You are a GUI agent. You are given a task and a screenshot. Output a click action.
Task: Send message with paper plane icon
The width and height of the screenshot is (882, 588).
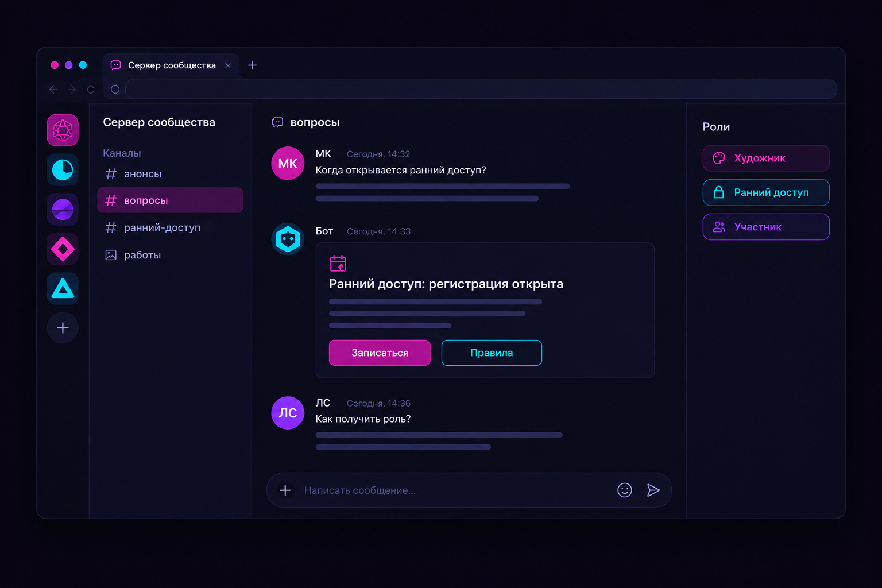[653, 490]
